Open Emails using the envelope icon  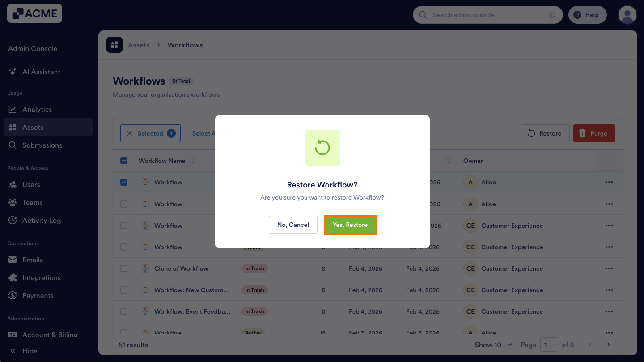(x=12, y=260)
